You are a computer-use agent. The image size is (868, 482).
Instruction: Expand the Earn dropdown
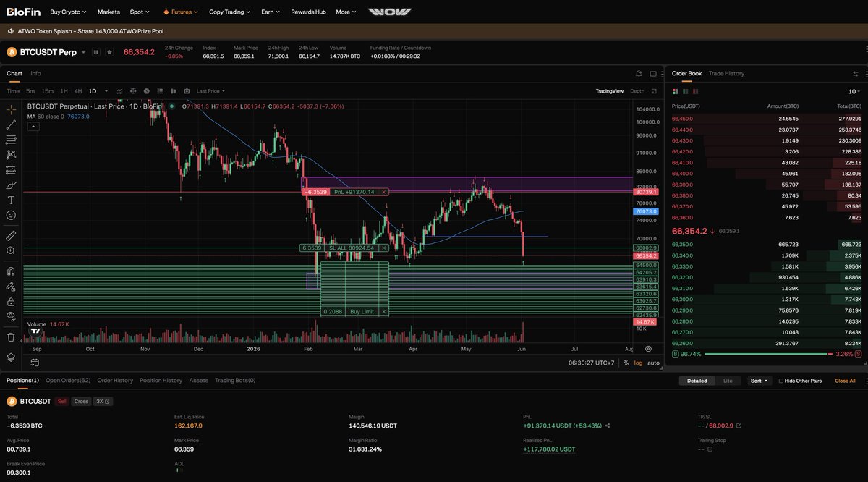point(271,12)
